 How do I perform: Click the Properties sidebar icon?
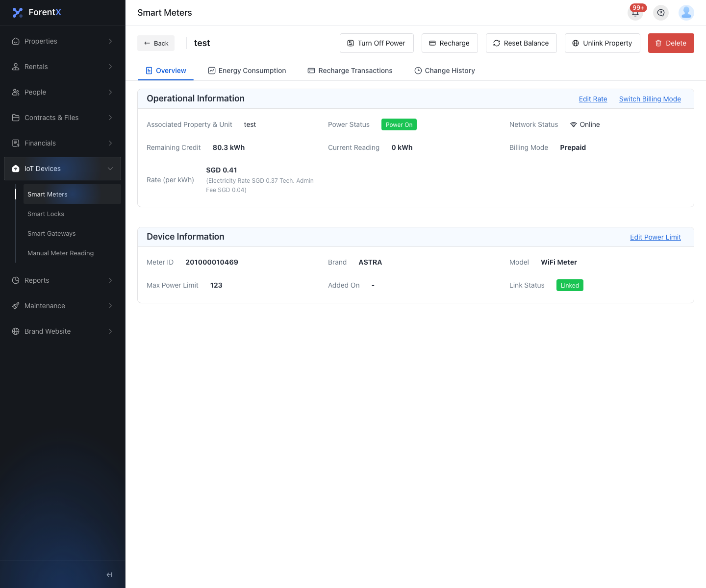coord(16,41)
